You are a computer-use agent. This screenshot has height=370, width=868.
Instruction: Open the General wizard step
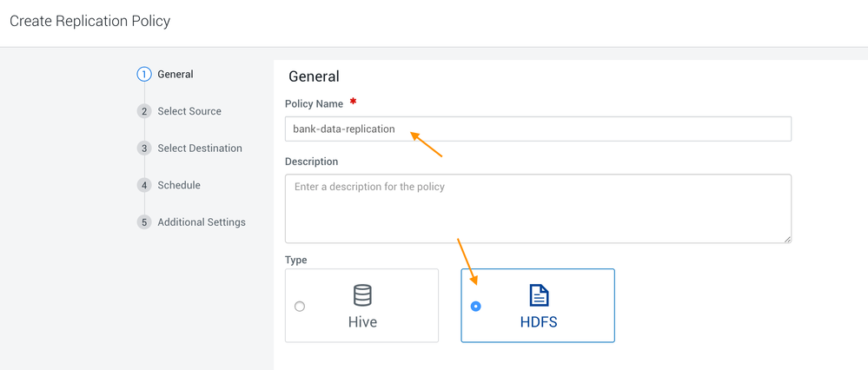click(x=176, y=75)
